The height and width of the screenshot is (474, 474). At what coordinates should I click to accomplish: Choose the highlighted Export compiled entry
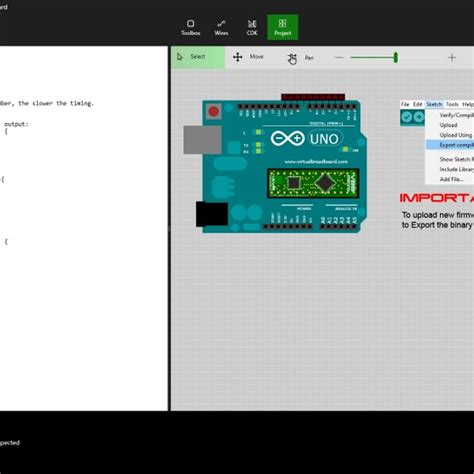(x=450, y=145)
